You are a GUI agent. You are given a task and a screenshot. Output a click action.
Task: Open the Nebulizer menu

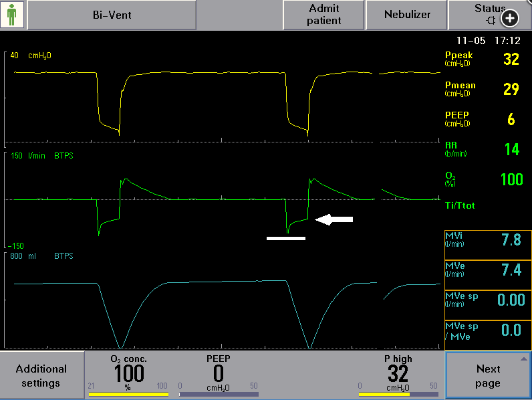point(407,15)
